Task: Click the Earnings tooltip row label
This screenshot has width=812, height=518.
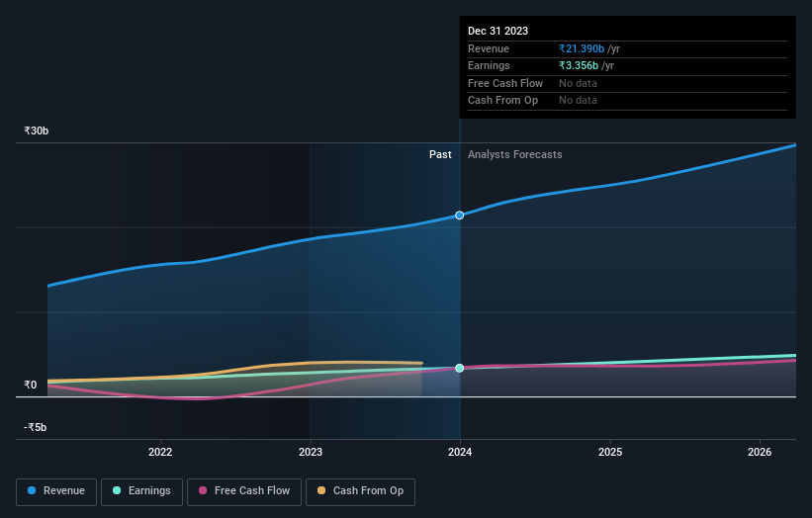Action: coord(489,65)
